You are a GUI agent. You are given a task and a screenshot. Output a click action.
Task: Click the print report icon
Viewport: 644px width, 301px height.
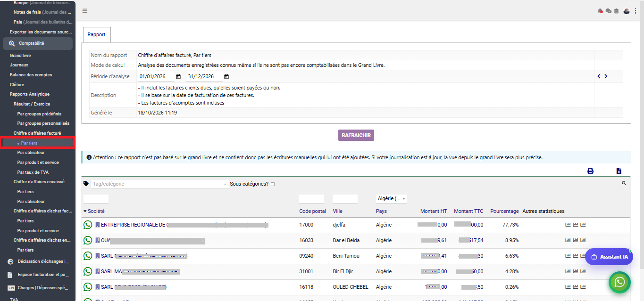(x=590, y=171)
